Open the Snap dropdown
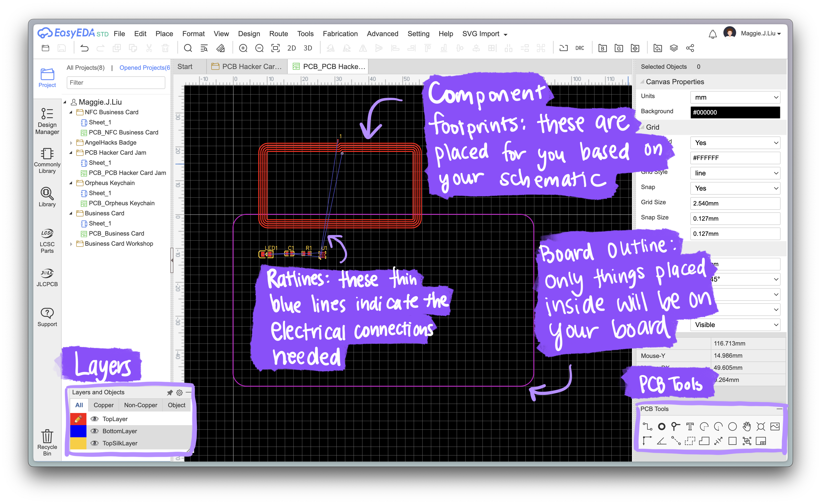 click(735, 188)
